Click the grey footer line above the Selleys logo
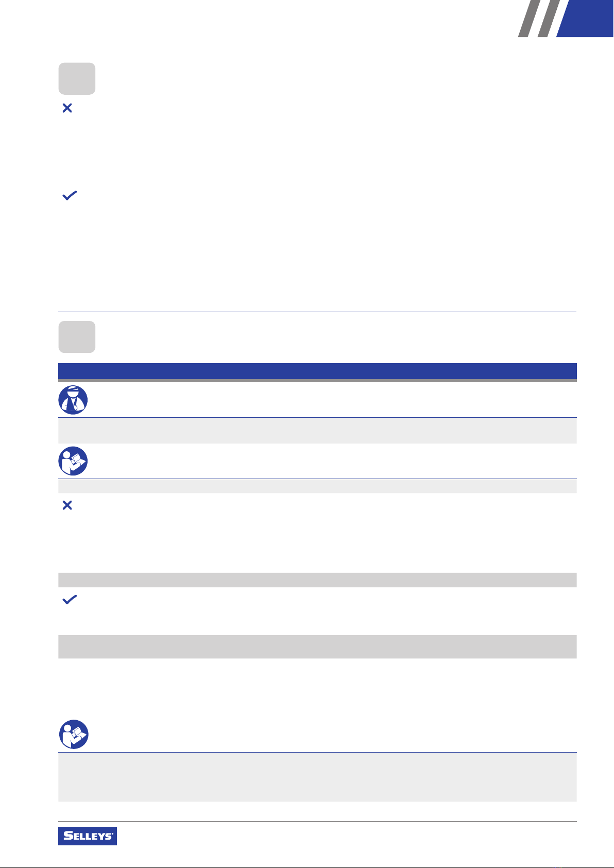The image size is (614, 868). pos(317,822)
